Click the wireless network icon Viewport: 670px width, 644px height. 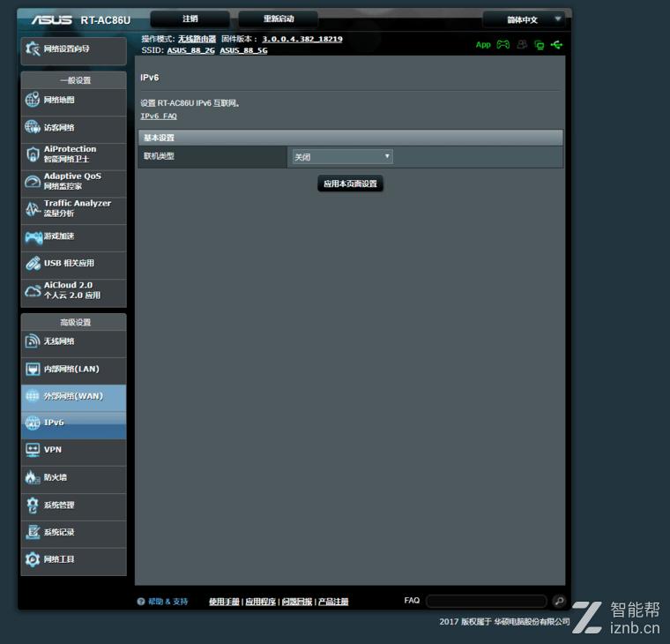(33, 341)
